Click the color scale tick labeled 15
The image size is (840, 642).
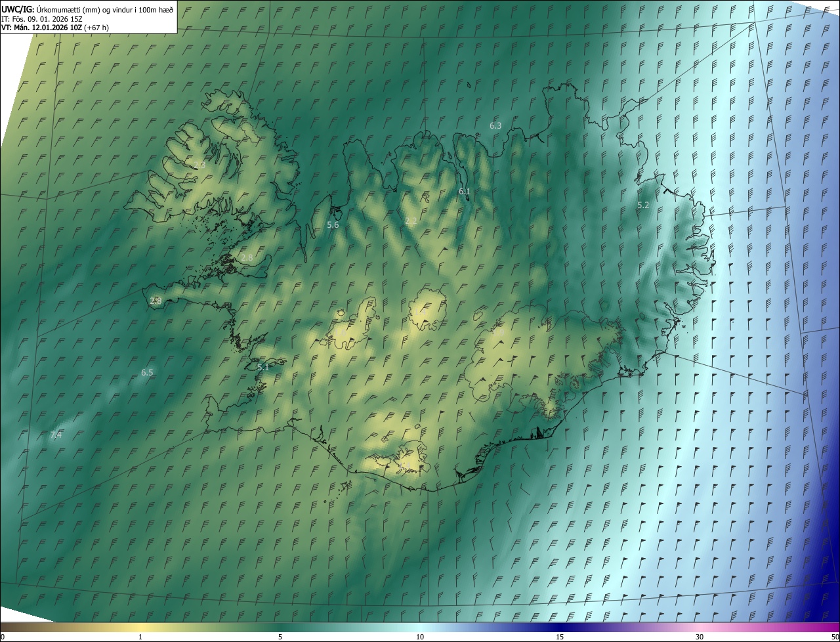[x=560, y=637]
